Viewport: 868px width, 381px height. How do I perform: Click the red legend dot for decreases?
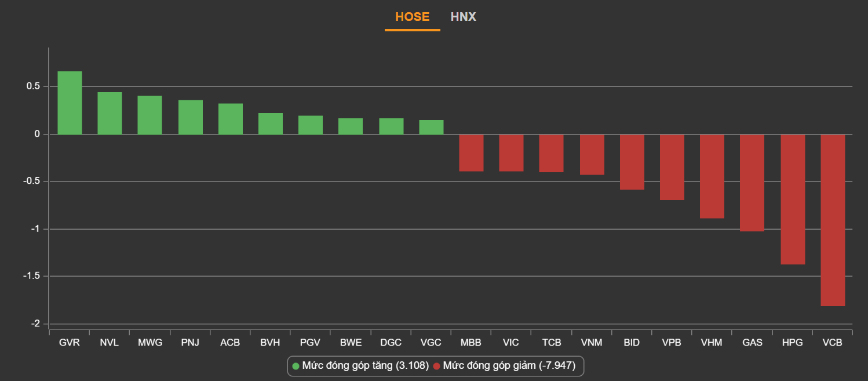coord(437,366)
